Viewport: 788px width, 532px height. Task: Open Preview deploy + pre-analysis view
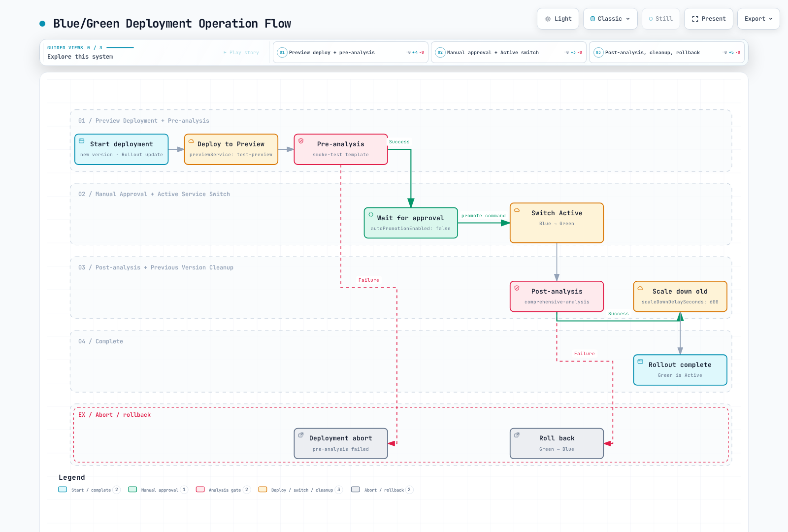click(351, 52)
